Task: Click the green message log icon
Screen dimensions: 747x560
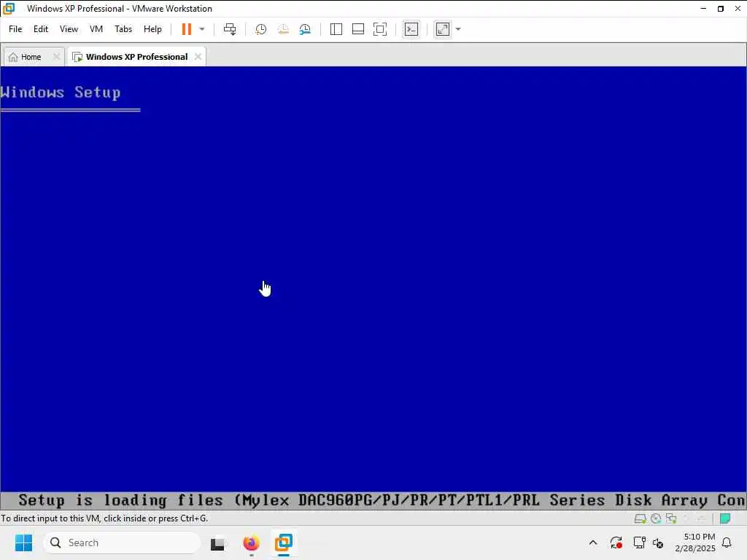Action: tap(725, 518)
